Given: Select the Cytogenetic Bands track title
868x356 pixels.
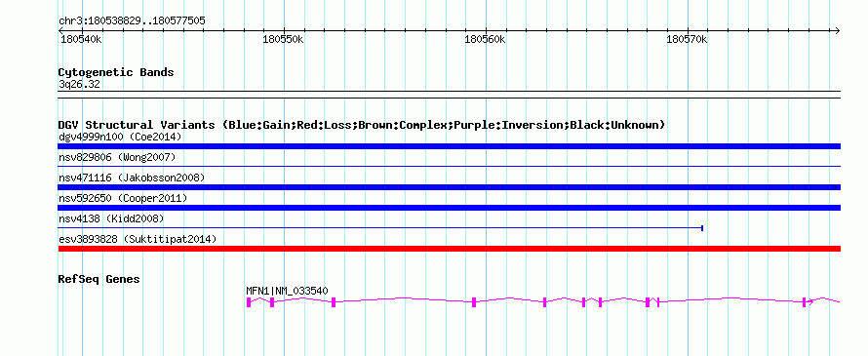Looking at the screenshot, I should pyautogui.click(x=116, y=72).
